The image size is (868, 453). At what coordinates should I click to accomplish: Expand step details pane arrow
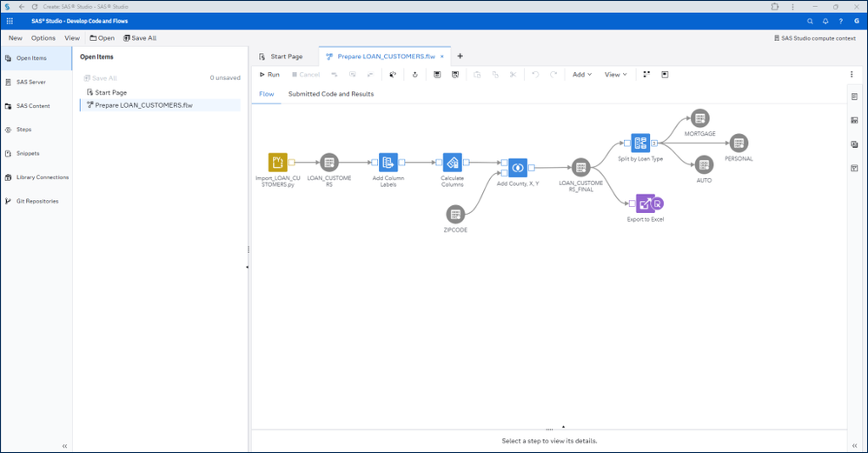564,427
